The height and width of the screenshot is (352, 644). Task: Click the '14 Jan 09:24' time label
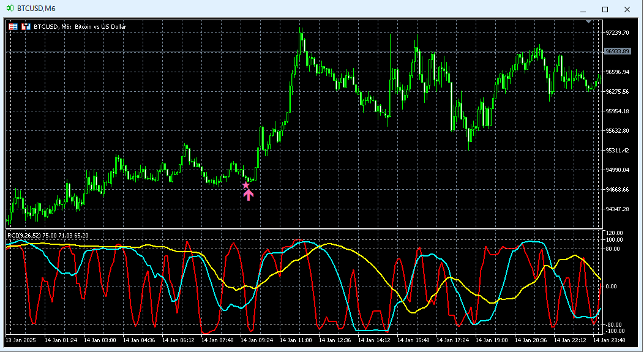click(256, 340)
